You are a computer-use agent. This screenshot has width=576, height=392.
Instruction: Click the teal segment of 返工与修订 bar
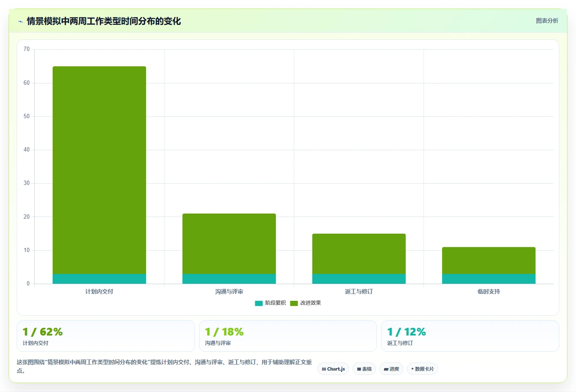pos(359,279)
